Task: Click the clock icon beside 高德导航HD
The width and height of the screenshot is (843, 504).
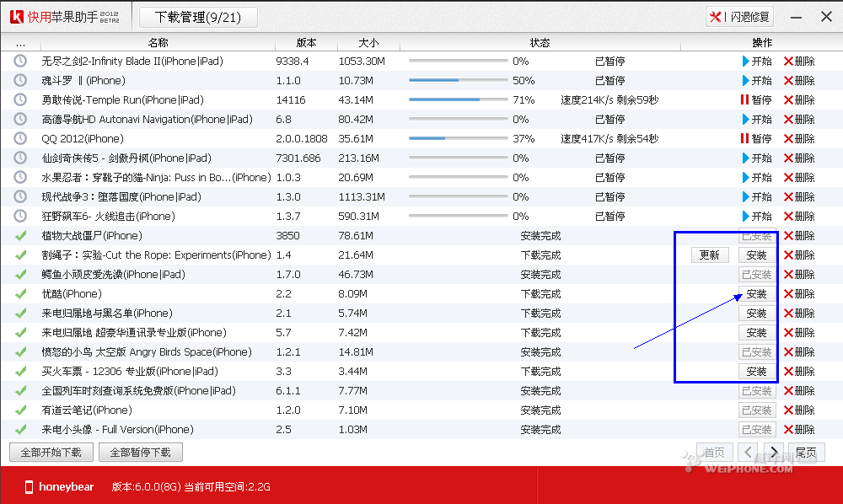Action: (20, 120)
